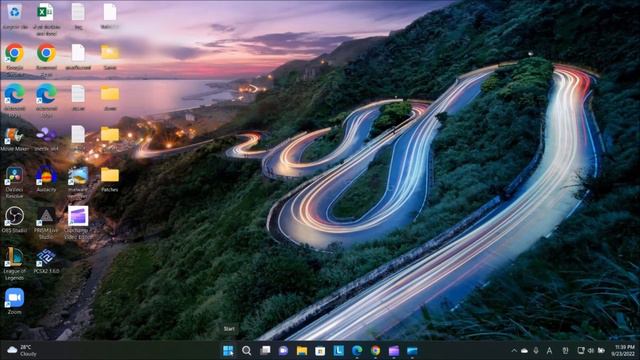Viewport: 640px width, 360px height.
Task: Toggle the input mode "A" indicator
Action: pos(549,351)
